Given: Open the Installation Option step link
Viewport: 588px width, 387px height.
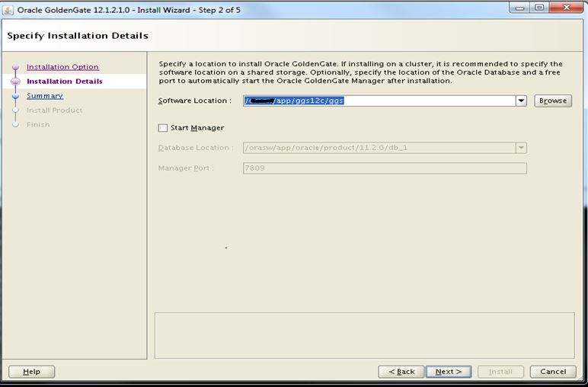Looking at the screenshot, I should 62,67.
